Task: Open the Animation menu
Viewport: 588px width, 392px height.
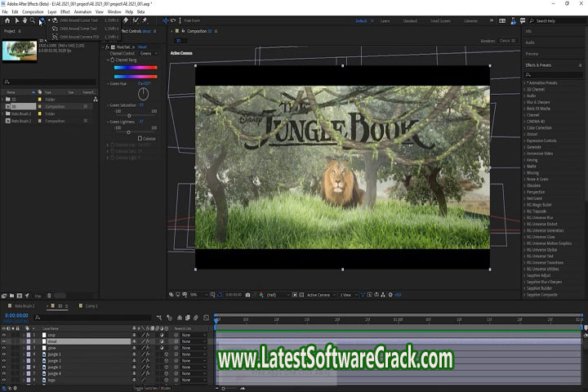Action: point(82,12)
